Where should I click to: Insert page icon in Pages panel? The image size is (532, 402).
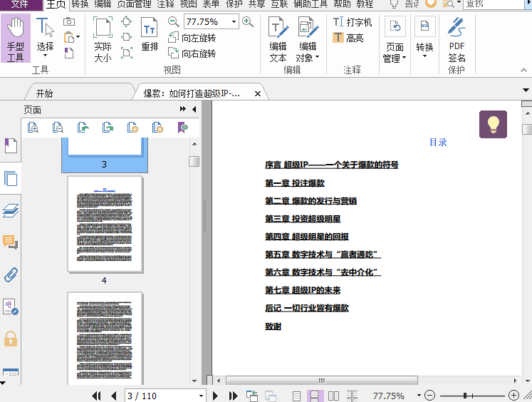pyautogui.click(x=132, y=128)
